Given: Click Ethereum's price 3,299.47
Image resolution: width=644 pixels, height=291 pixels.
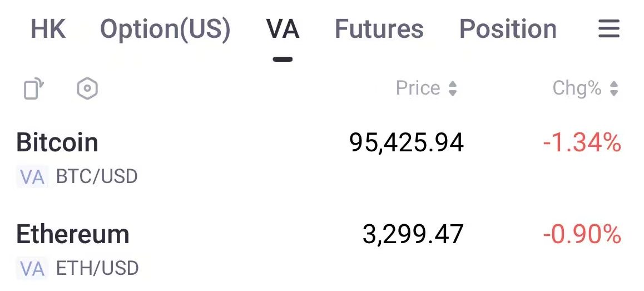Looking at the screenshot, I should pyautogui.click(x=413, y=234).
